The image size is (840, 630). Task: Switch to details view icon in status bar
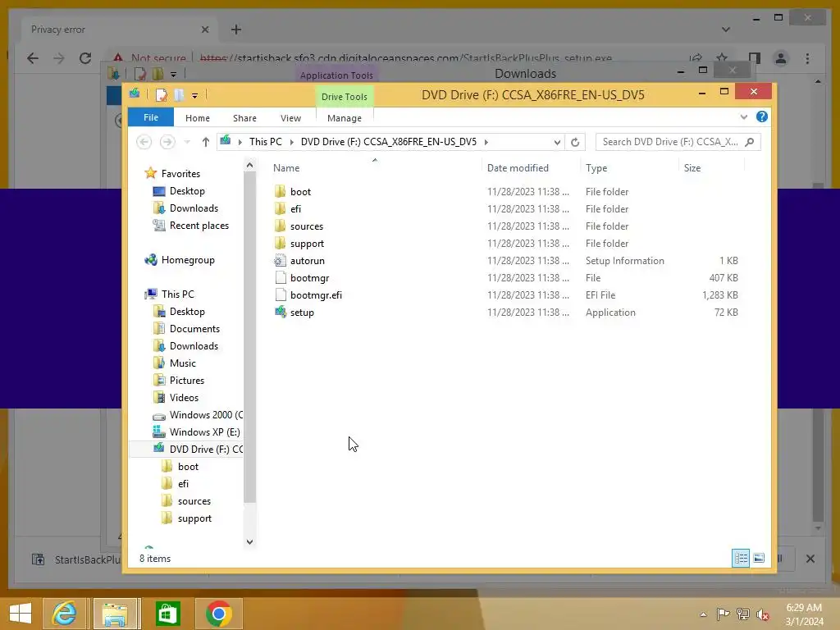[x=741, y=558]
